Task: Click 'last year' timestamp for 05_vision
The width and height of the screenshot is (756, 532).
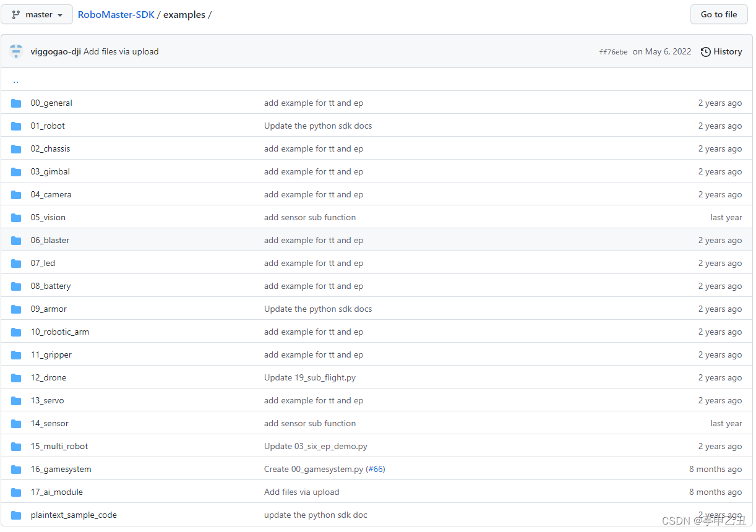Action: (726, 218)
